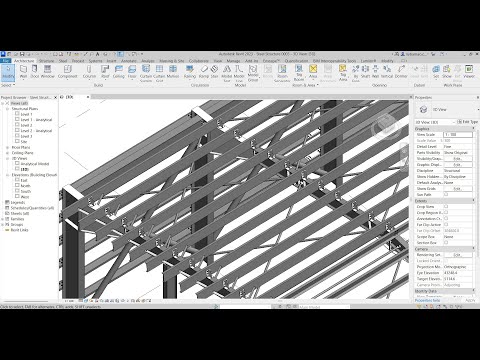Click the Edit Type button

pyautogui.click(x=468, y=122)
